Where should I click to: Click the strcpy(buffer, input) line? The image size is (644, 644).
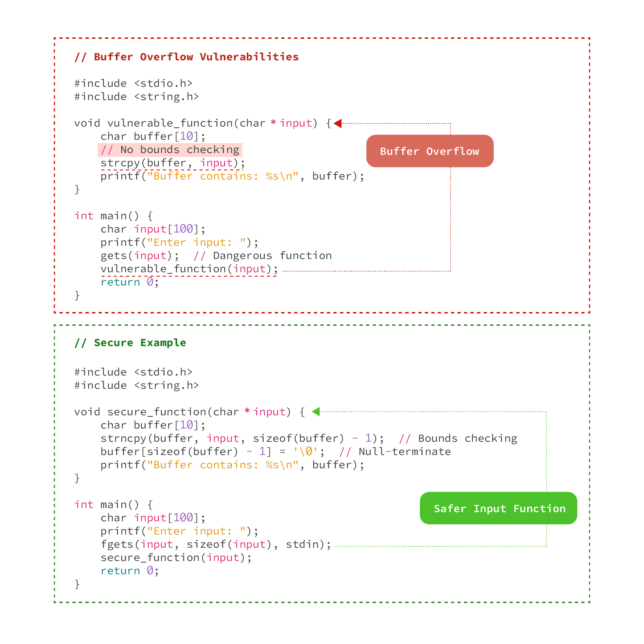173,163
